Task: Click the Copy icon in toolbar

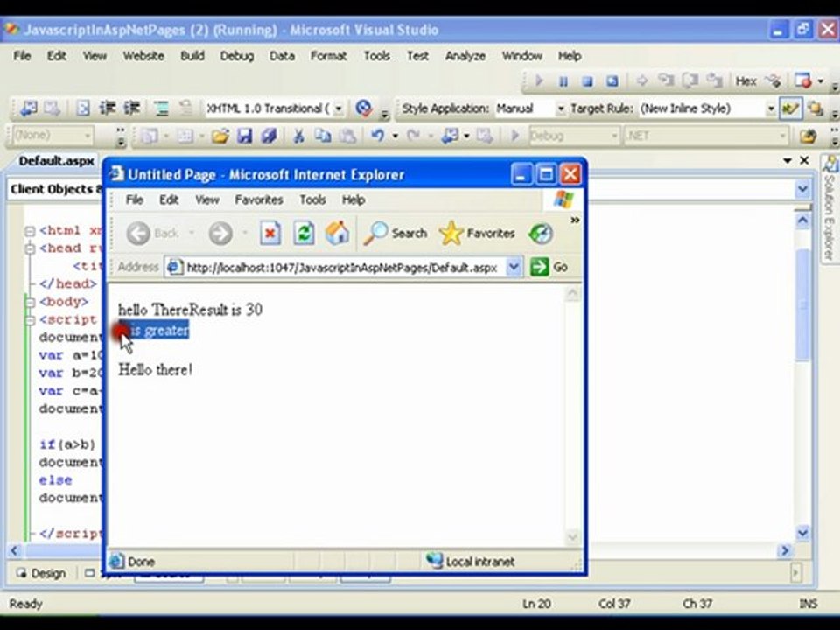Action: [323, 136]
